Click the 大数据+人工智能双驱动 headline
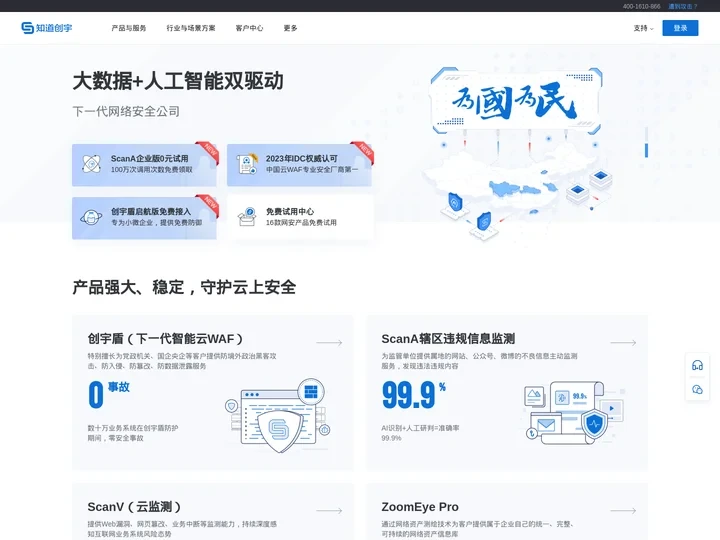This screenshot has width=720, height=540. tap(178, 81)
